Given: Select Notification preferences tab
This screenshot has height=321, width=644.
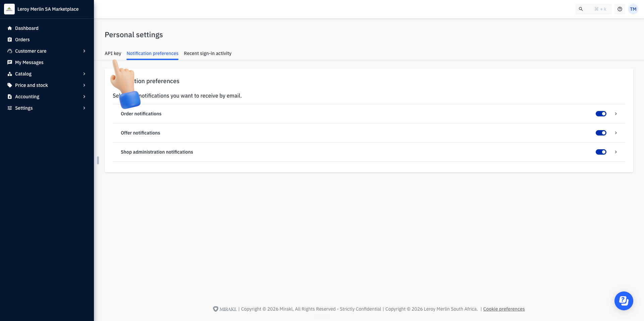Looking at the screenshot, I should (152, 53).
